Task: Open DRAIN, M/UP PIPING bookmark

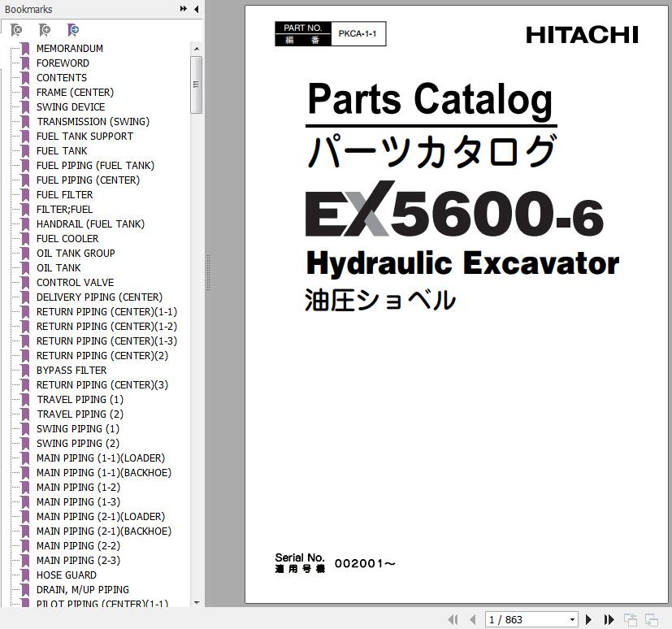Action: (83, 589)
